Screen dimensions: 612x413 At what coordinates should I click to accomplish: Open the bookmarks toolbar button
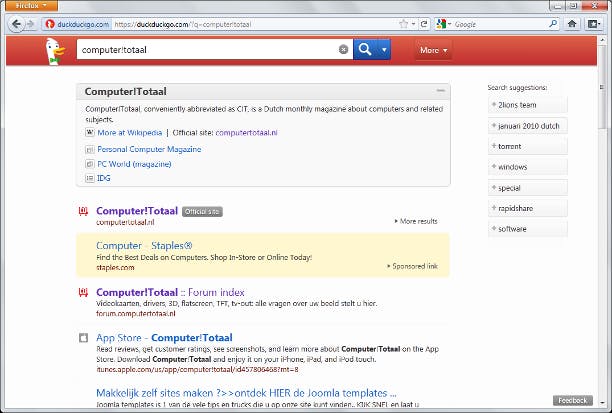point(593,24)
